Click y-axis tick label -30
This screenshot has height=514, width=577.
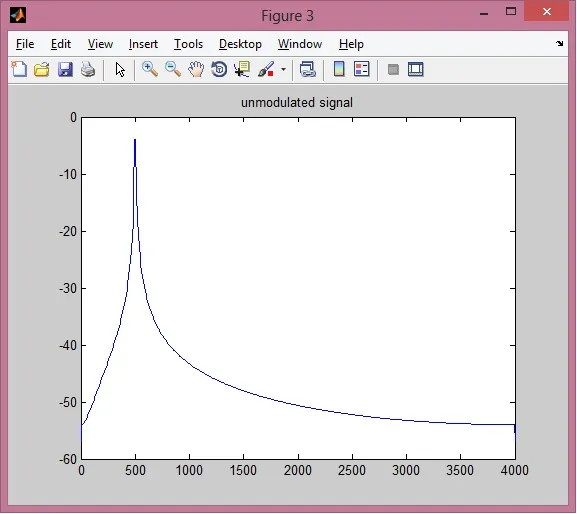(x=68, y=288)
